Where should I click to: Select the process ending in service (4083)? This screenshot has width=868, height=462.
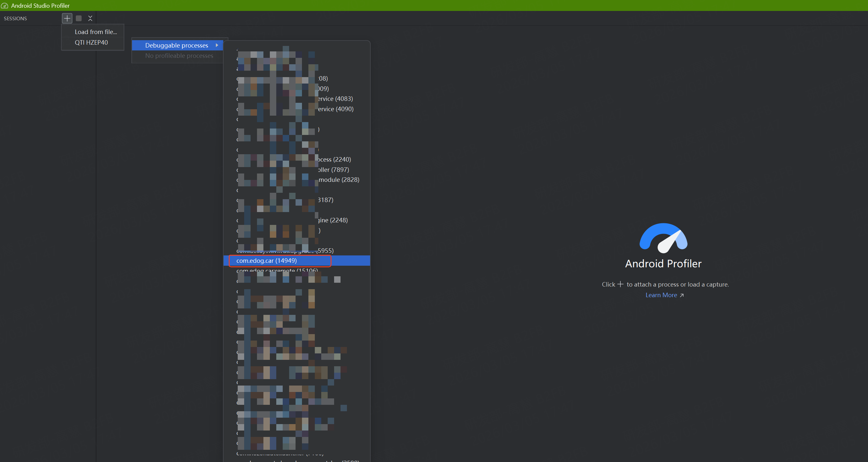point(297,99)
